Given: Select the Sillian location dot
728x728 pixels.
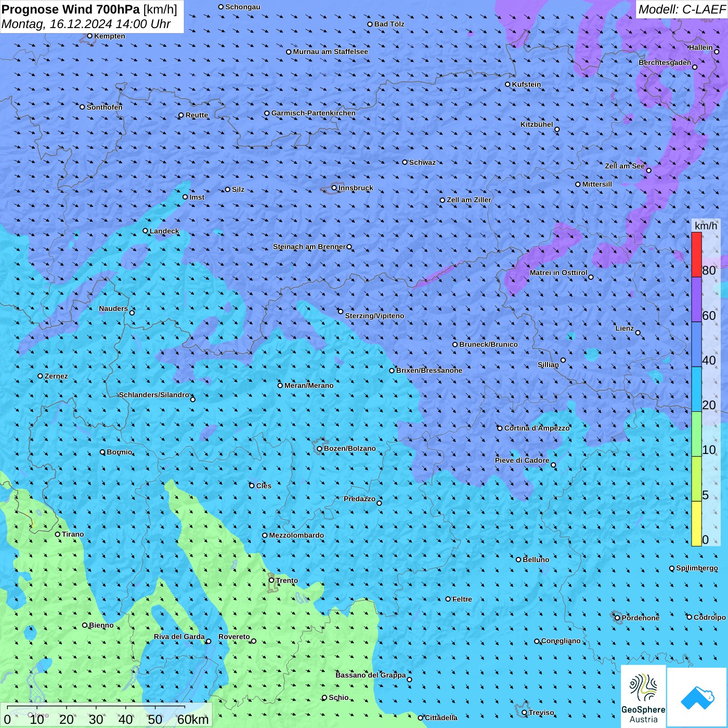Looking at the screenshot, I should (x=563, y=360).
